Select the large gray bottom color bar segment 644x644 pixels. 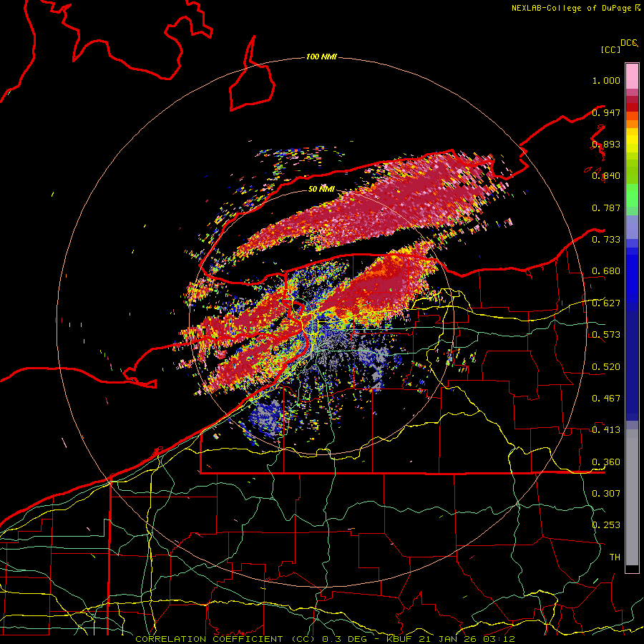coord(632,497)
